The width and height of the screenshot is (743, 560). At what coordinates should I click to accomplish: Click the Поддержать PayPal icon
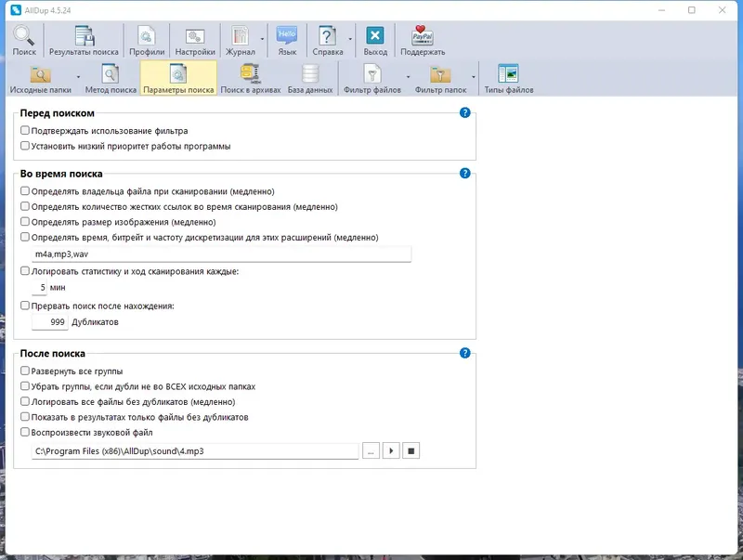[x=423, y=41]
